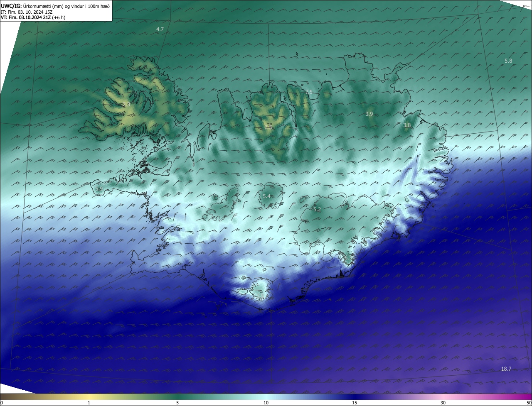This screenshot has height=406, width=532.
Task: Click the '5.4' value label inside the glacier outline
Action: 266,196
